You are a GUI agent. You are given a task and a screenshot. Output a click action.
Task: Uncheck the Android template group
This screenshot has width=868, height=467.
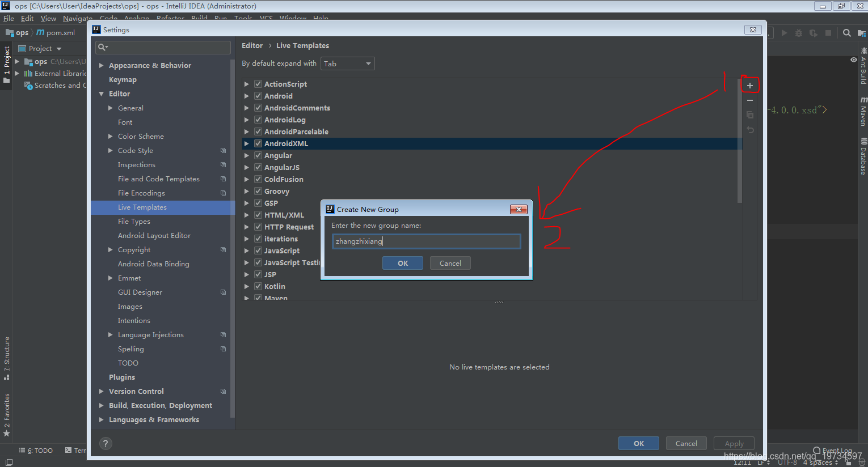[x=258, y=96]
